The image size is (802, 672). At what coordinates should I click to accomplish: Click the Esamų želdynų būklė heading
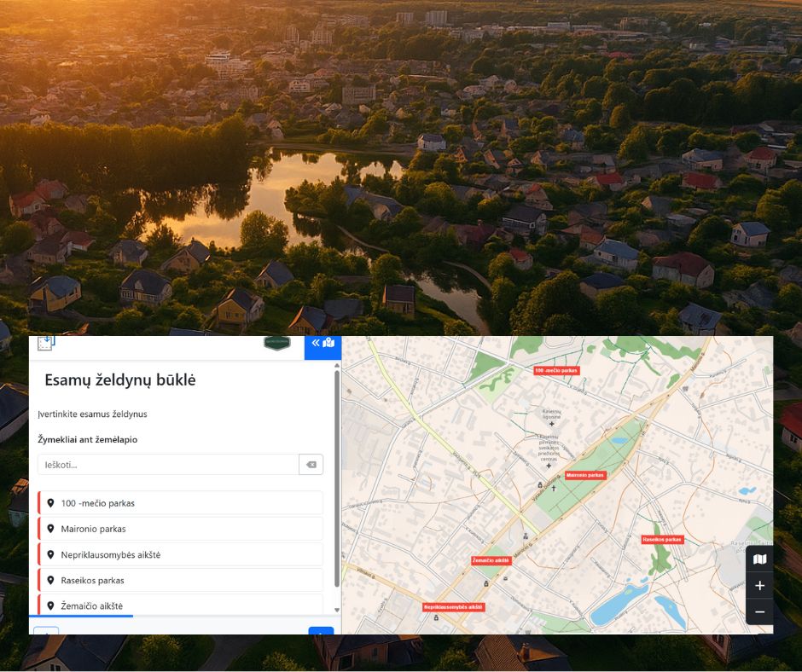(120, 380)
